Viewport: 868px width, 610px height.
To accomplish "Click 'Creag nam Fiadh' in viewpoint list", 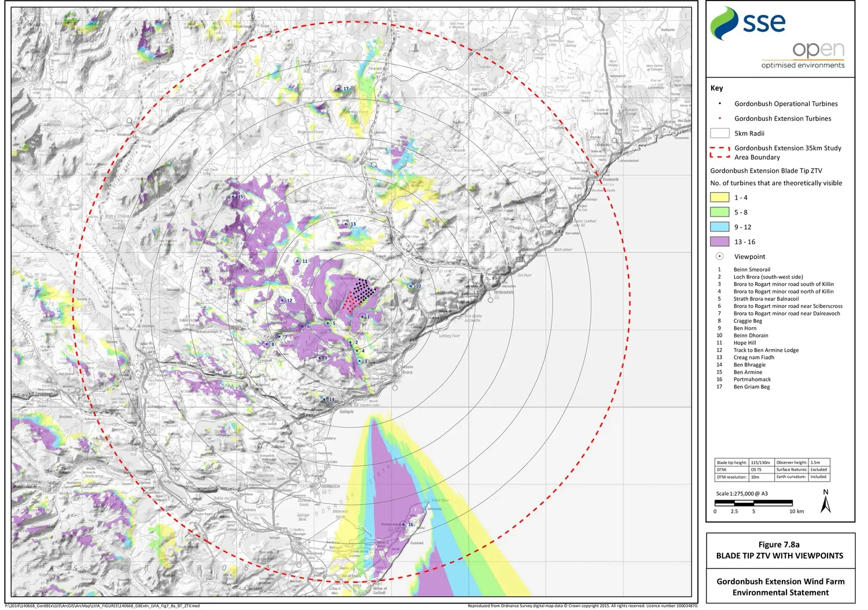I will [x=753, y=358].
